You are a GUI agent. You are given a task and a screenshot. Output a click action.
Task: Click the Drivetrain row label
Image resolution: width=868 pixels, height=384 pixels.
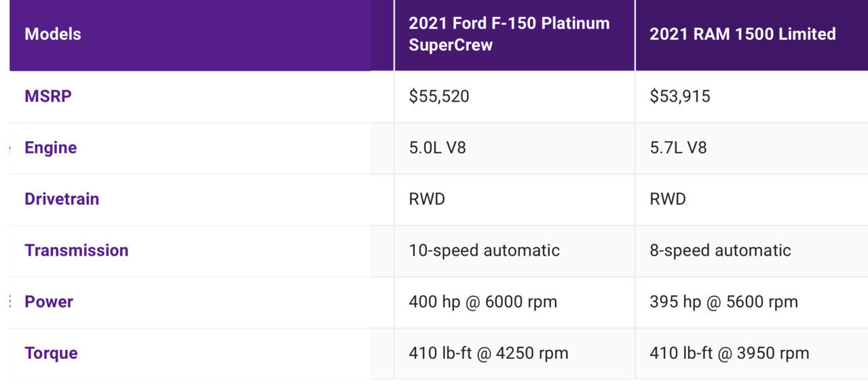pos(62,199)
